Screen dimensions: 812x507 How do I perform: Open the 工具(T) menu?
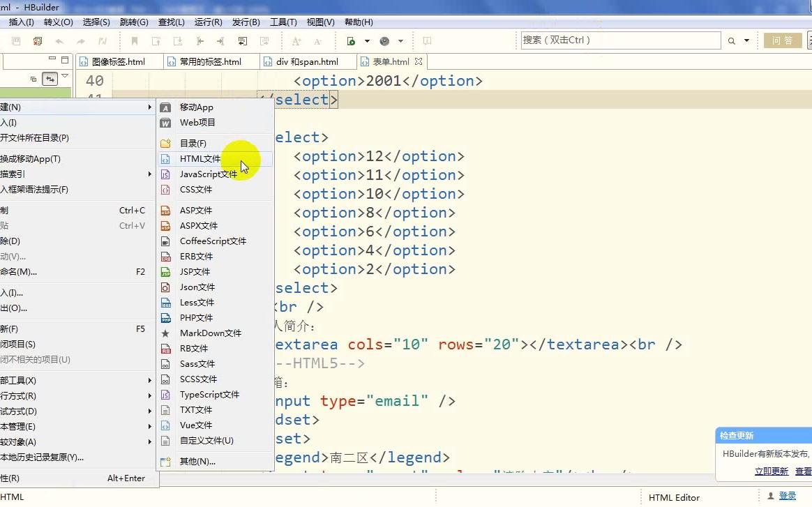[x=283, y=22]
